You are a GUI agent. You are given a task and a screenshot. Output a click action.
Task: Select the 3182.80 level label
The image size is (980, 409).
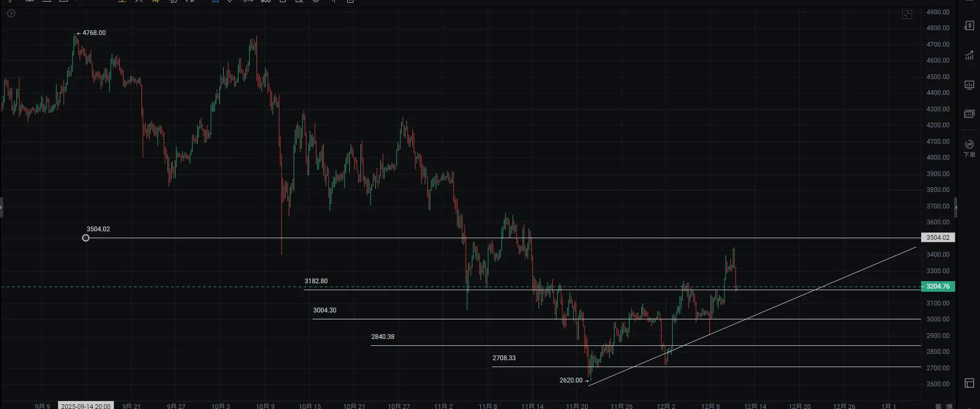[x=316, y=281]
